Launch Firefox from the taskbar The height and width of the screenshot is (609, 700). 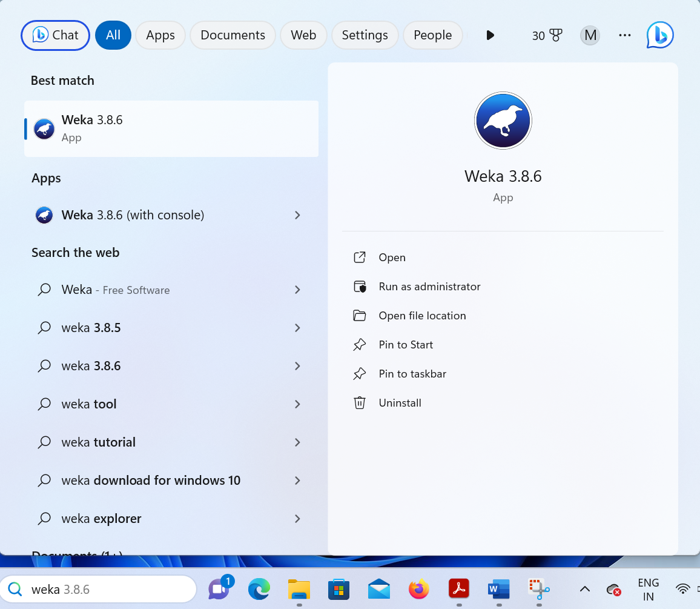click(x=419, y=589)
